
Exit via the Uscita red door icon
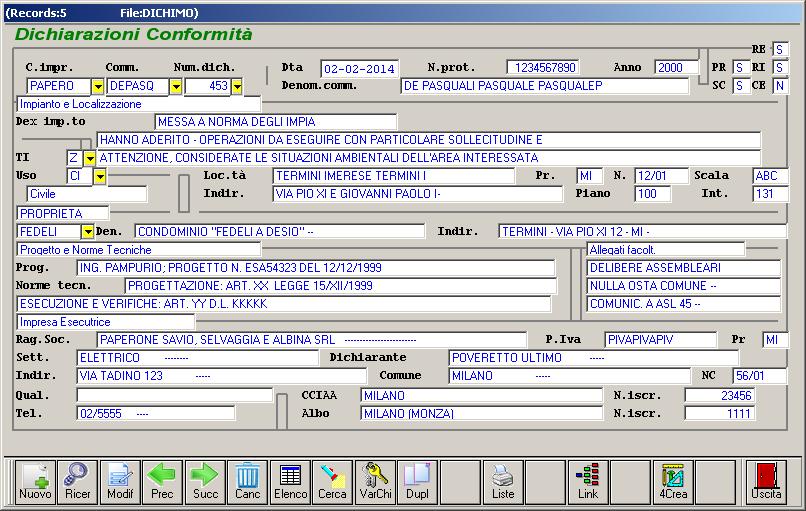[766, 481]
